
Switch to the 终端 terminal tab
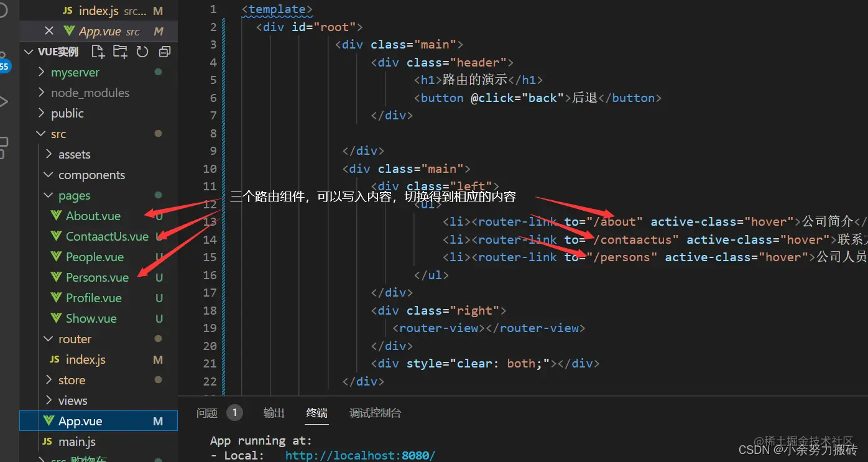click(317, 413)
